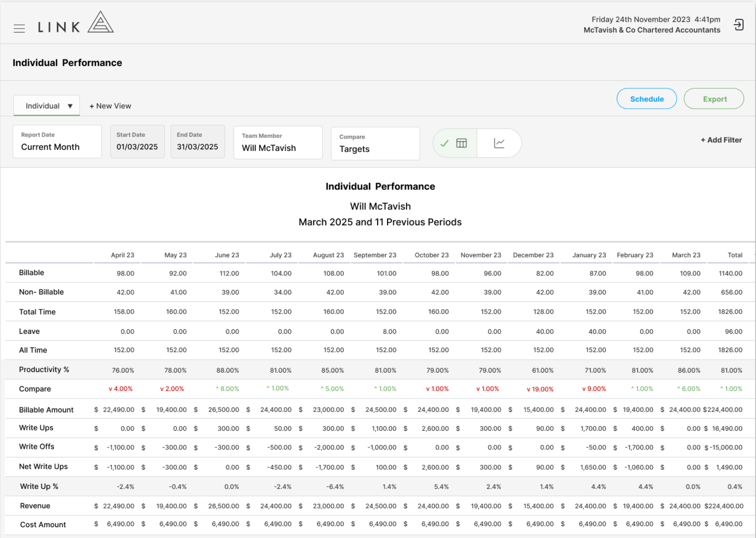Click the Productivity % row label
This screenshot has width=756, height=538.
point(44,369)
